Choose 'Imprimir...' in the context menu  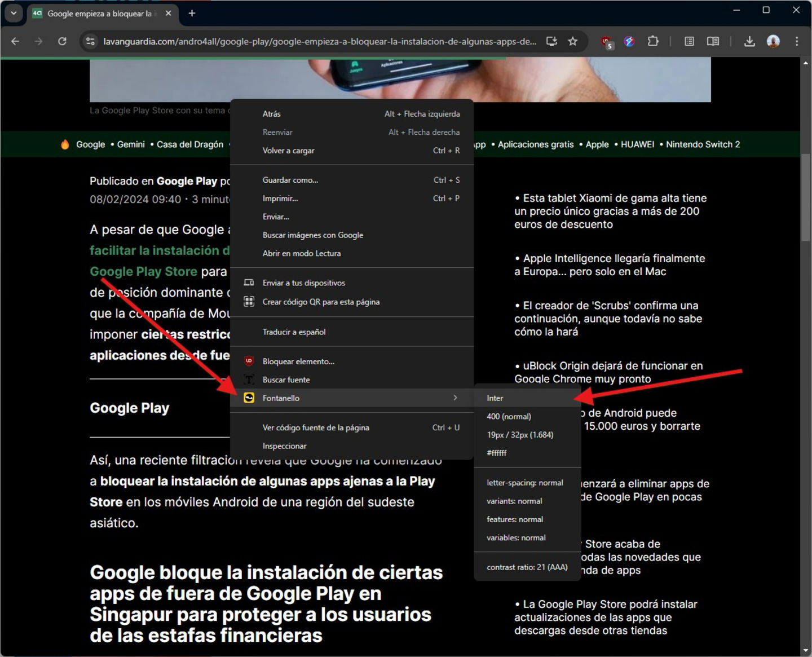tap(352, 199)
